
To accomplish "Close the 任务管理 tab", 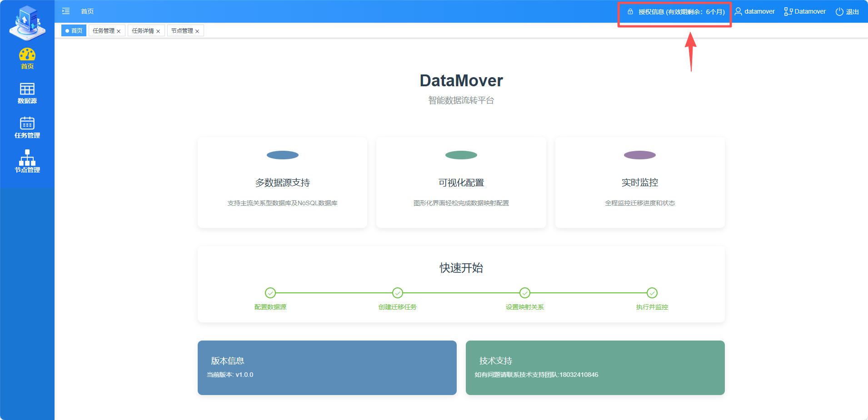I will click(119, 31).
